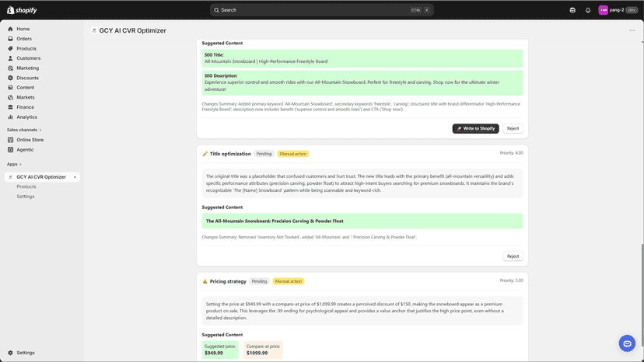Open Analytics in the sidebar
Viewport: 644px width, 362px height.
tap(26, 117)
